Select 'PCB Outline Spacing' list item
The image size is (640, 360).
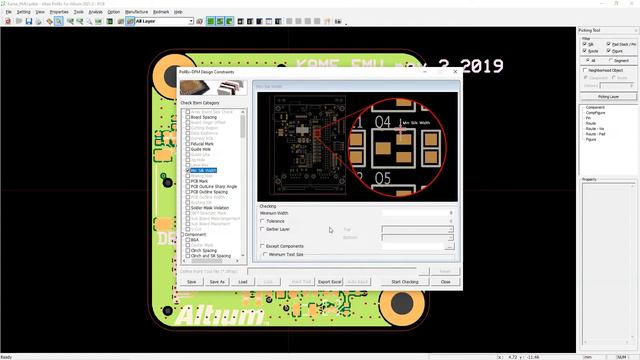click(x=209, y=192)
